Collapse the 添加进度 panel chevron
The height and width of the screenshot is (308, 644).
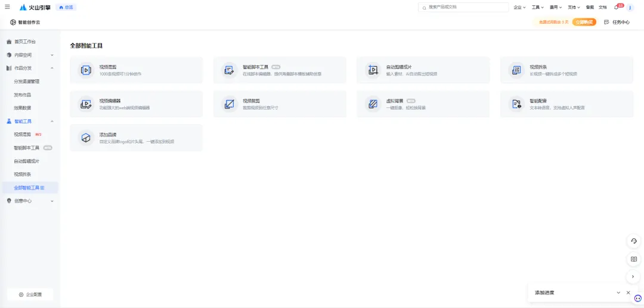pos(618,293)
